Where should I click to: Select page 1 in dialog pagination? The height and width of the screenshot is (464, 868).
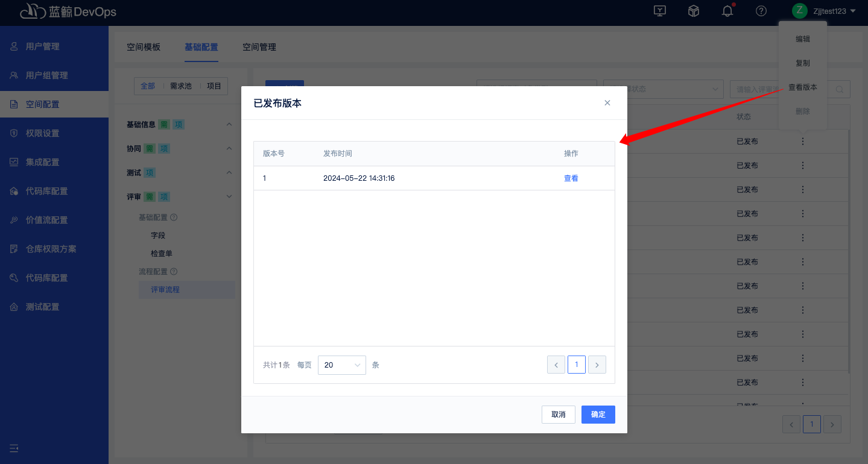pyautogui.click(x=577, y=365)
